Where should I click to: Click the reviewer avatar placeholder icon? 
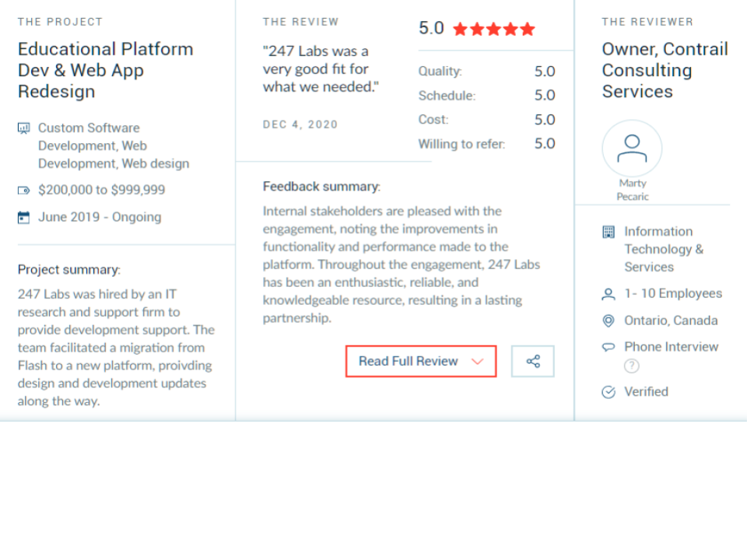pyautogui.click(x=632, y=149)
